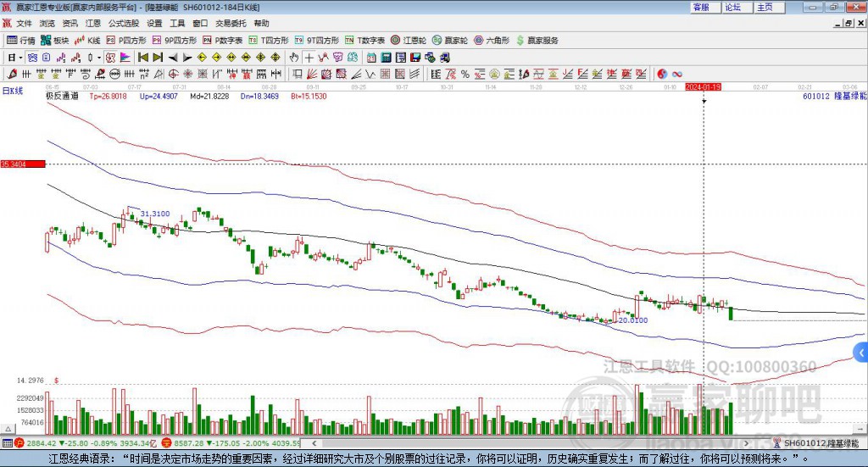Expand the candlestick style dropdown arrow
The width and height of the screenshot is (868, 467).
pyautogui.click(x=99, y=58)
